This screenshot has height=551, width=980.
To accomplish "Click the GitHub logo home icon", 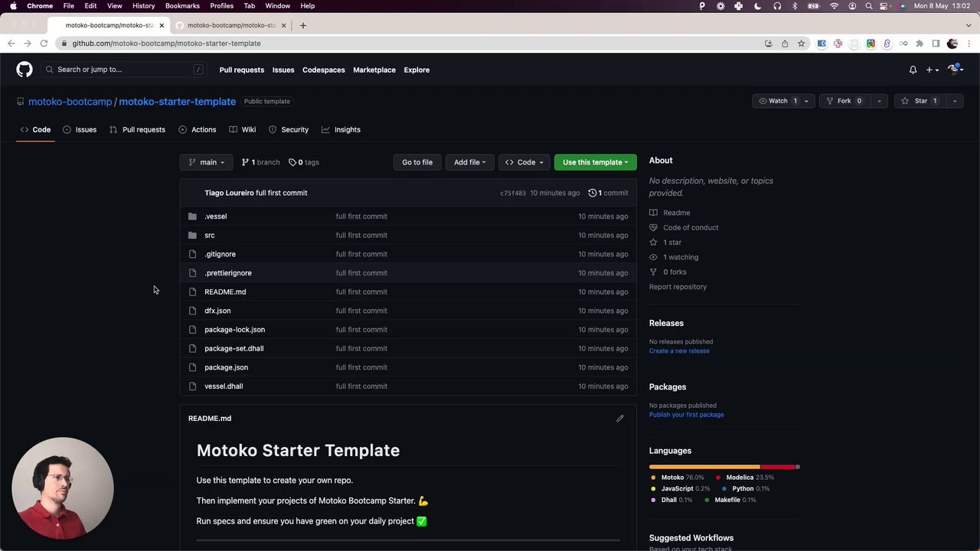I will [24, 70].
